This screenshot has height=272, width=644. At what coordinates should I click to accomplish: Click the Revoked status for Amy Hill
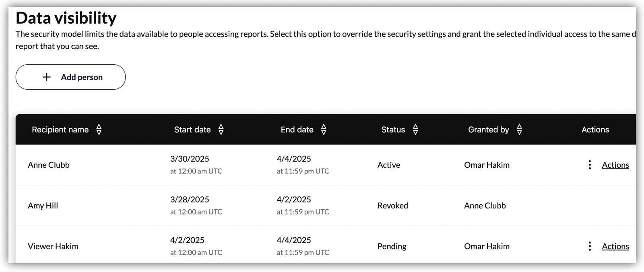pyautogui.click(x=392, y=206)
